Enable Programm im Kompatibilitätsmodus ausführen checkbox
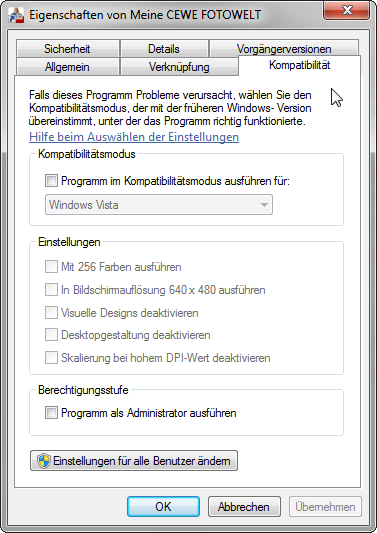The width and height of the screenshot is (377, 533). tap(51, 180)
